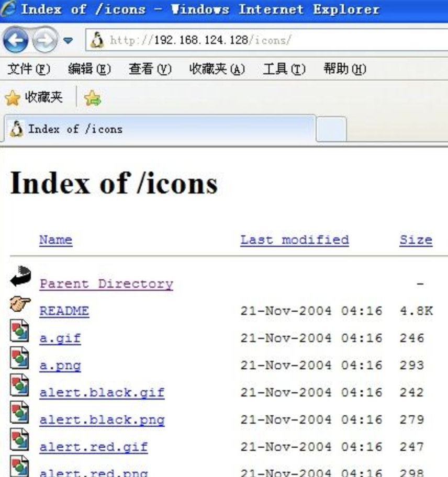Open the 收藏夹 favorites star button
The image size is (448, 477).
pos(34,97)
